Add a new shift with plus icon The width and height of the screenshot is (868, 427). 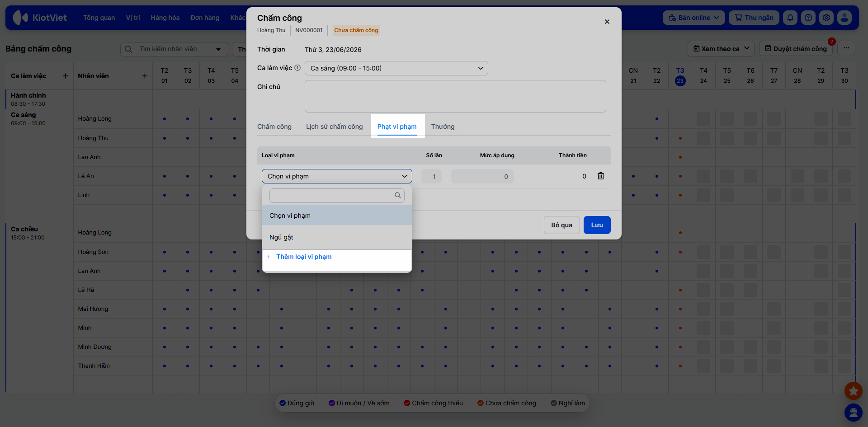(x=65, y=76)
